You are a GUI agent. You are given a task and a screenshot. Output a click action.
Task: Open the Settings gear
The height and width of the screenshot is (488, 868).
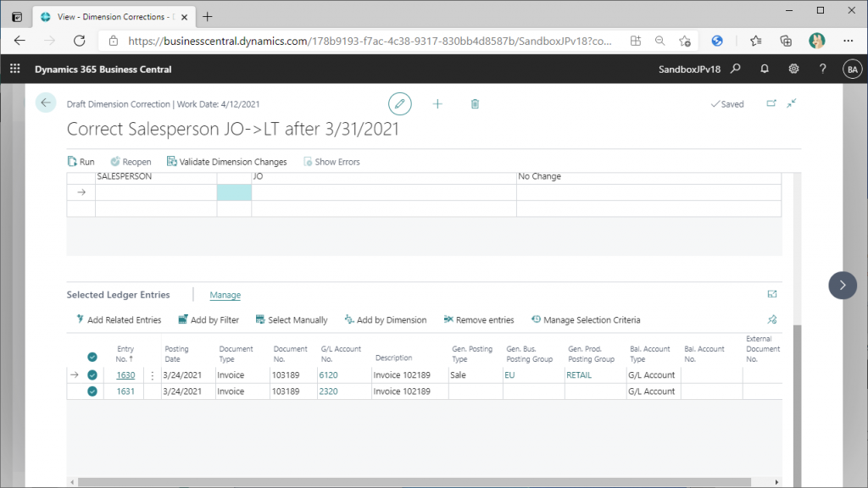click(793, 69)
